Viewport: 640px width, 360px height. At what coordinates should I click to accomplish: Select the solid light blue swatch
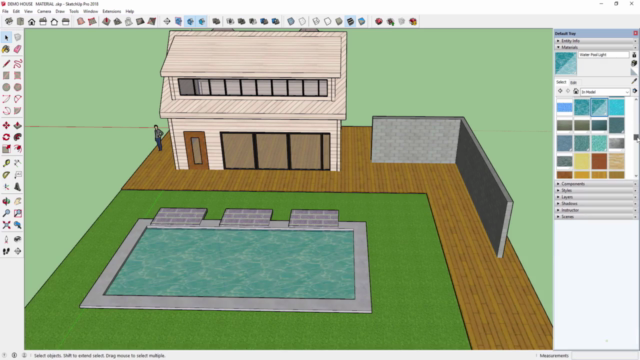click(564, 107)
